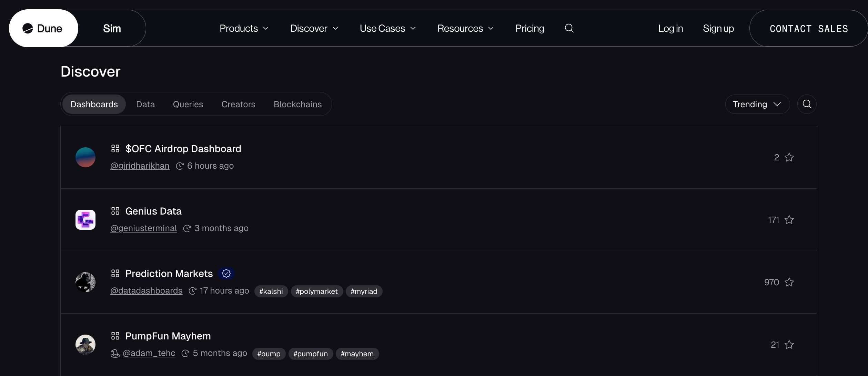Switch to the Blockchains tab
Viewport: 868px width, 376px height.
pos(297,104)
